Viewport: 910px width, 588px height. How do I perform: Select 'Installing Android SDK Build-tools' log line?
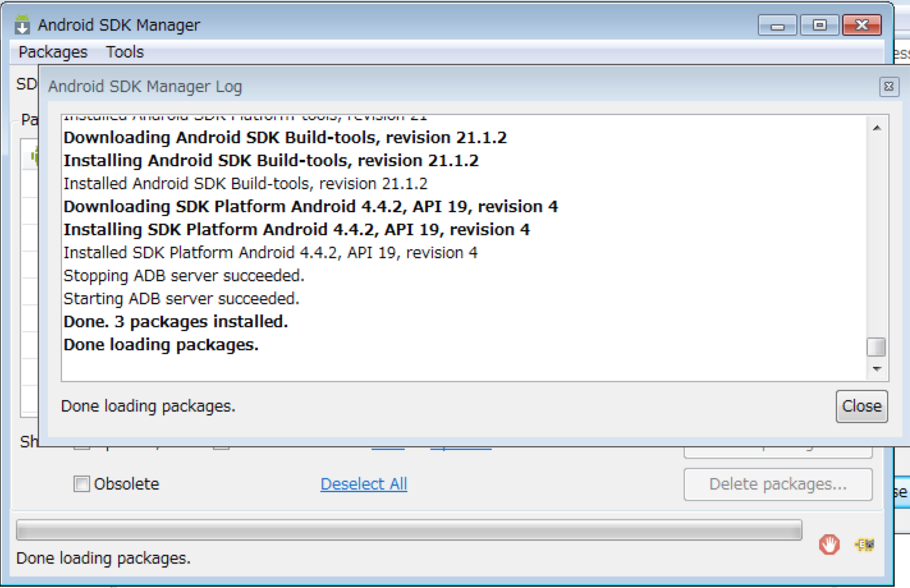point(271,160)
